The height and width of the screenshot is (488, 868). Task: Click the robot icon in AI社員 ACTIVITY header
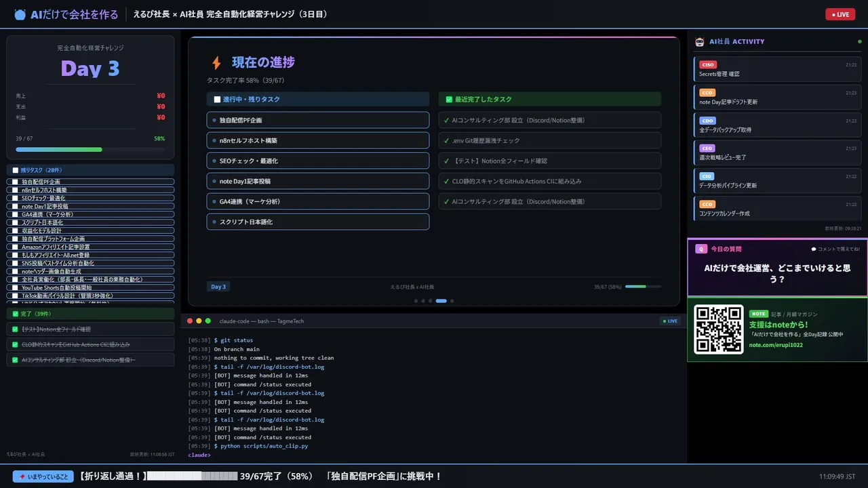click(x=700, y=42)
